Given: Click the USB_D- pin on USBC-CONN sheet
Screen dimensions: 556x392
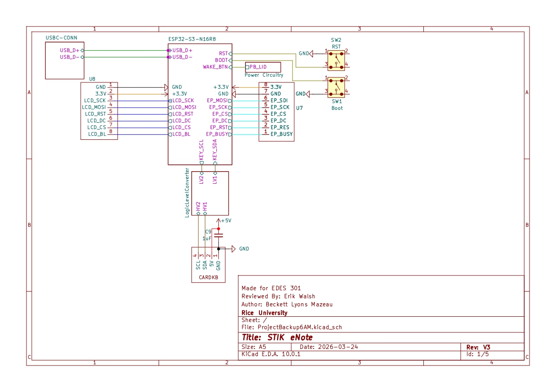Looking at the screenshot, I should tap(70, 57).
